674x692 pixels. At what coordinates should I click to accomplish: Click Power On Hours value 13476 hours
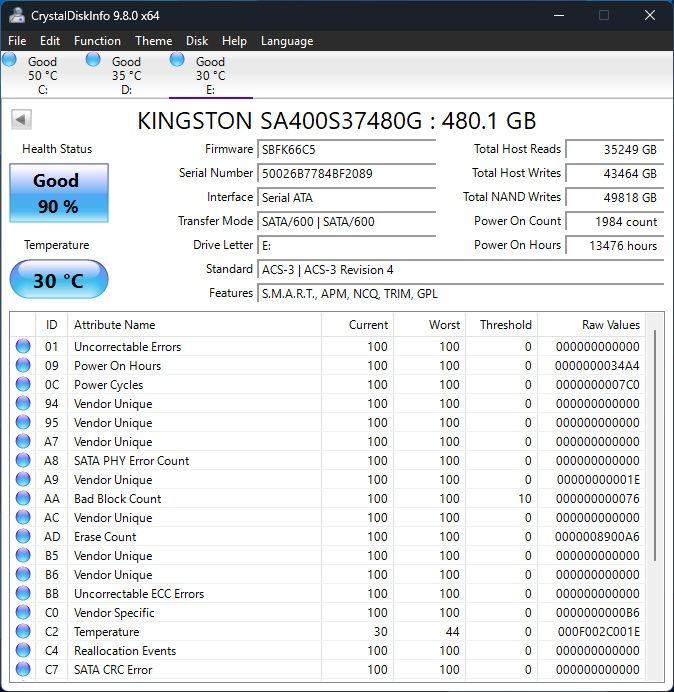pos(614,245)
